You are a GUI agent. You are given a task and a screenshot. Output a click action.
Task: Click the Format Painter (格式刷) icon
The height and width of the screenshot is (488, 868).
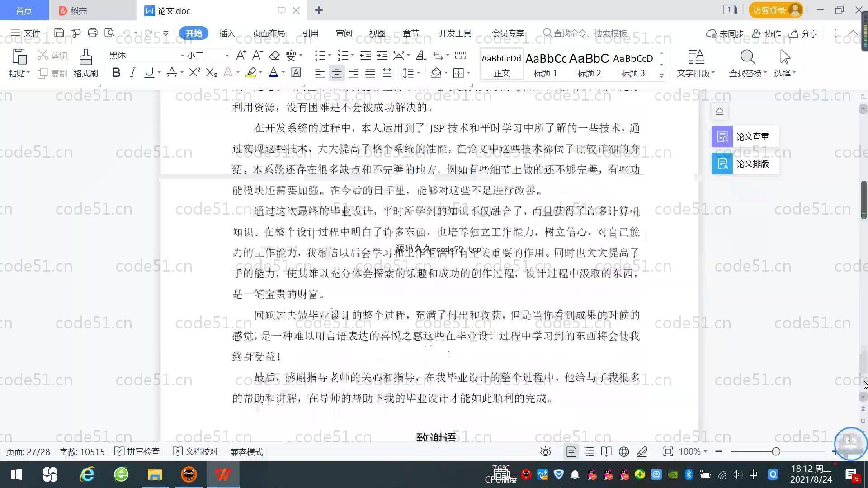coord(86,57)
